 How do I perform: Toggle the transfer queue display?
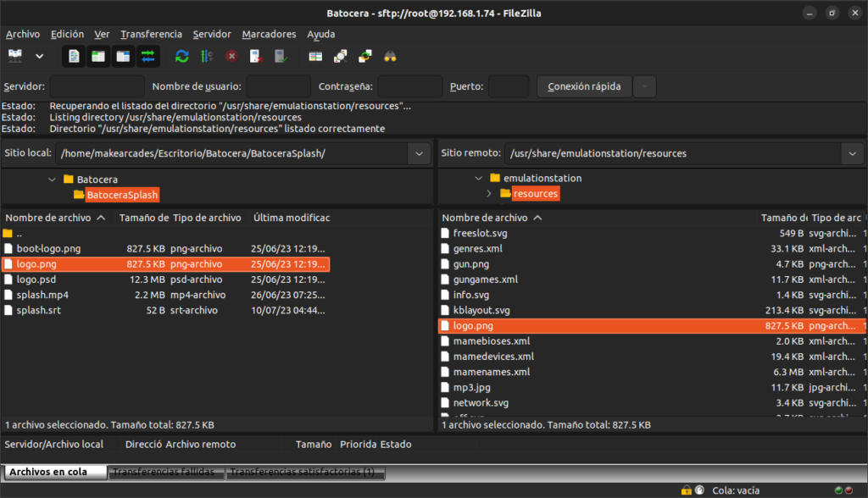click(x=147, y=56)
